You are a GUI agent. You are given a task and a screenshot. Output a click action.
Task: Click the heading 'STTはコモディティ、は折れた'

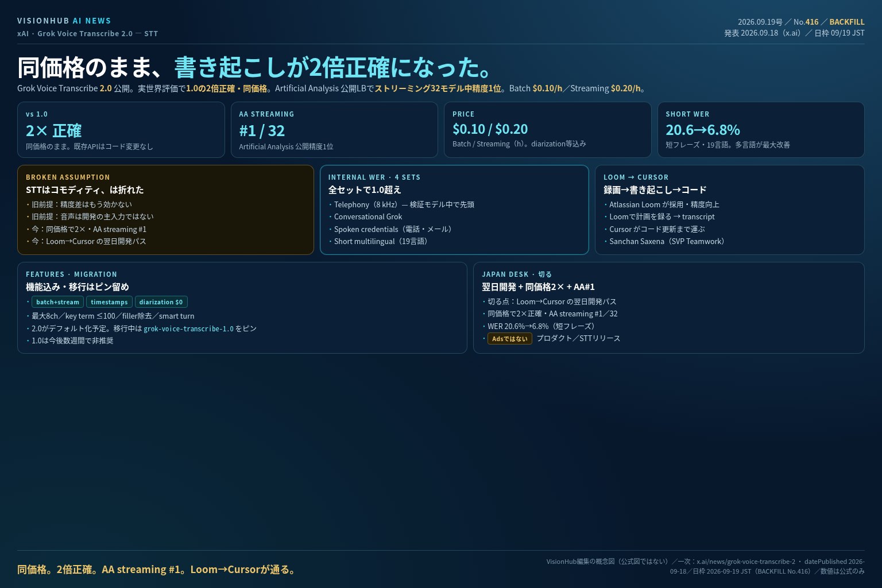(85, 189)
